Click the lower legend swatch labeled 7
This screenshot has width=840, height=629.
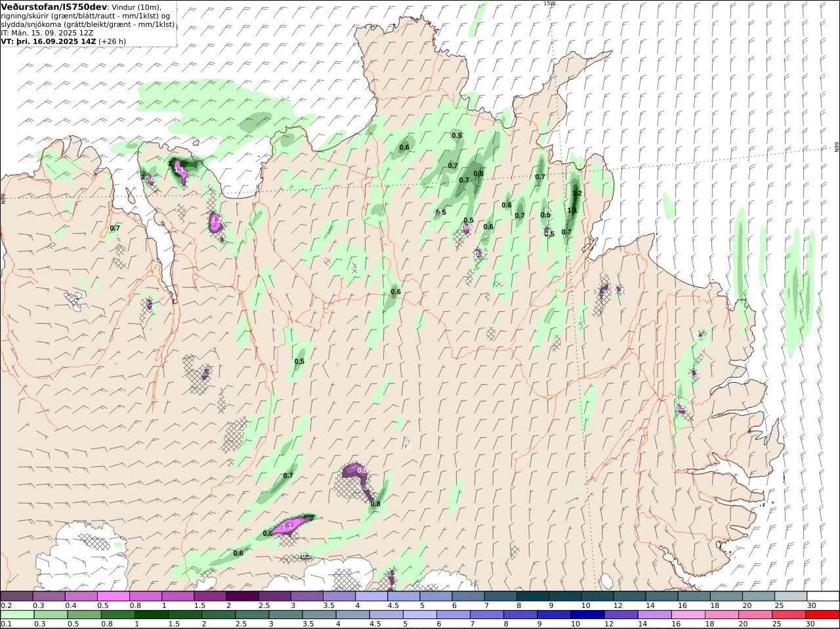[x=486, y=615]
